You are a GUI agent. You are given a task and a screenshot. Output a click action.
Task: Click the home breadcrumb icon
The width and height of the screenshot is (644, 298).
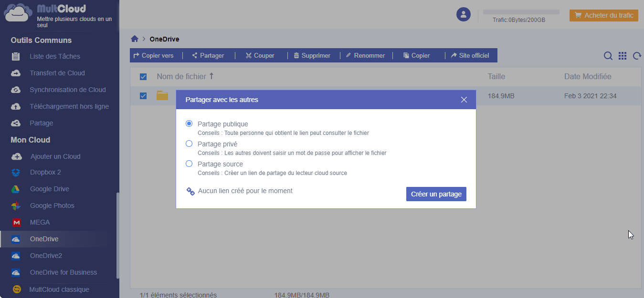[x=135, y=39]
